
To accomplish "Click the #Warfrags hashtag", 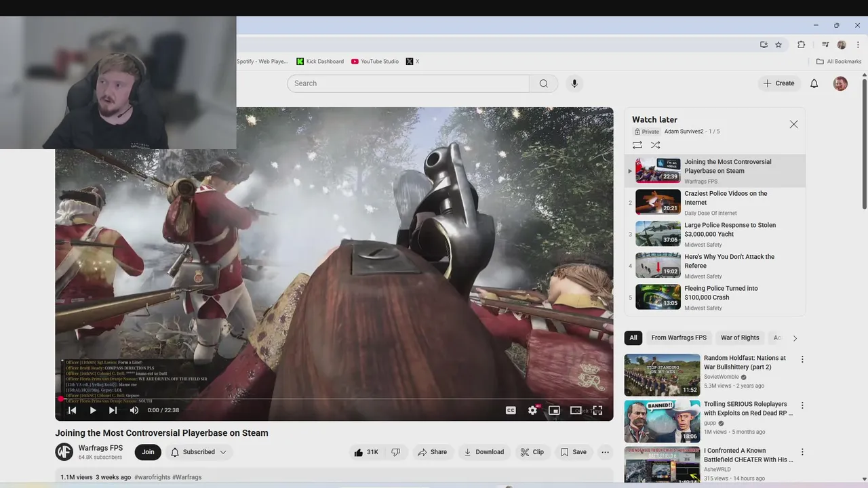I will click(x=187, y=477).
